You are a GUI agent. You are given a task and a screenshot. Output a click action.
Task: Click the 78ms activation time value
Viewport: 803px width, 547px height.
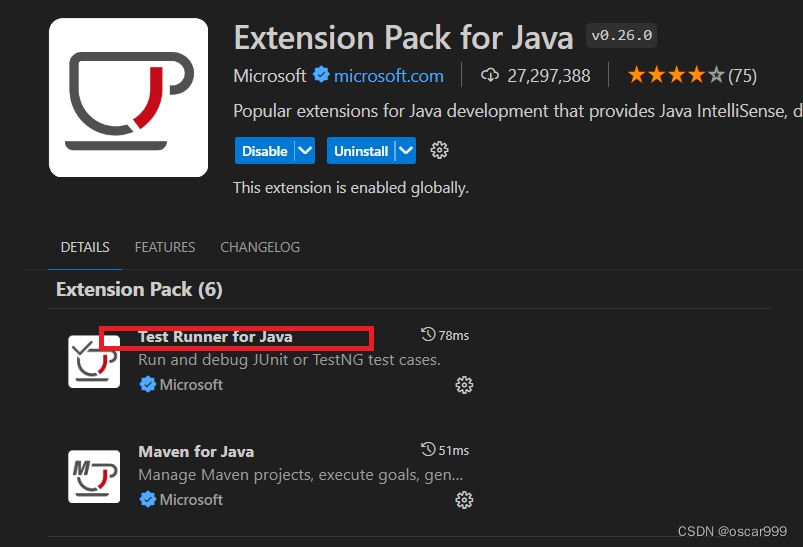pyautogui.click(x=454, y=335)
